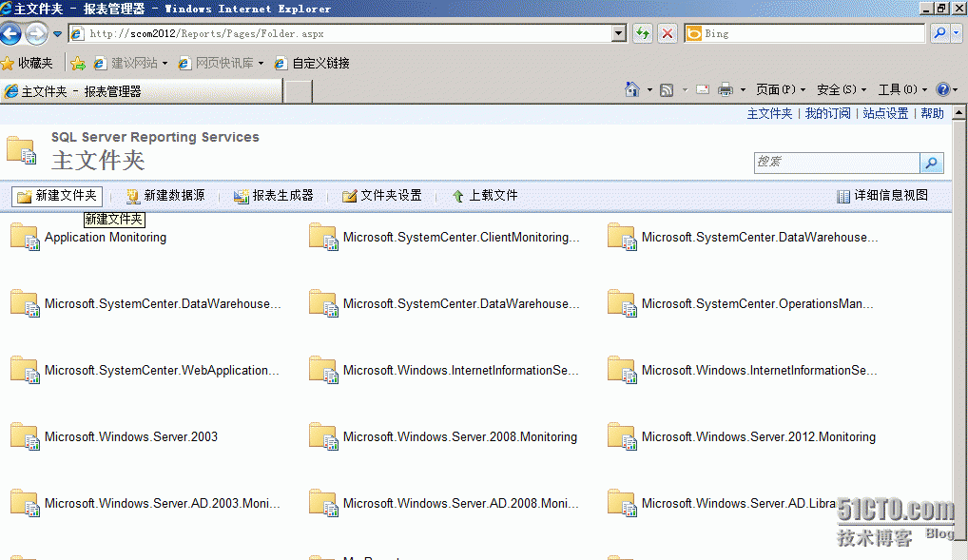Open the Microsoft.Windows.Server.AD.2008.Moni... folder
Image resolution: width=968 pixels, height=560 pixels.
(461, 504)
